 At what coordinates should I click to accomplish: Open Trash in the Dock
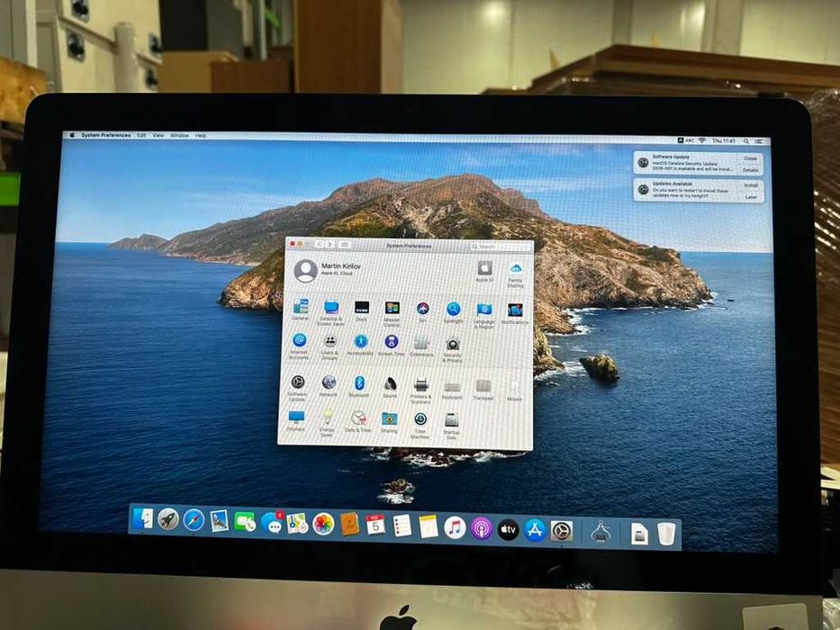click(x=666, y=534)
